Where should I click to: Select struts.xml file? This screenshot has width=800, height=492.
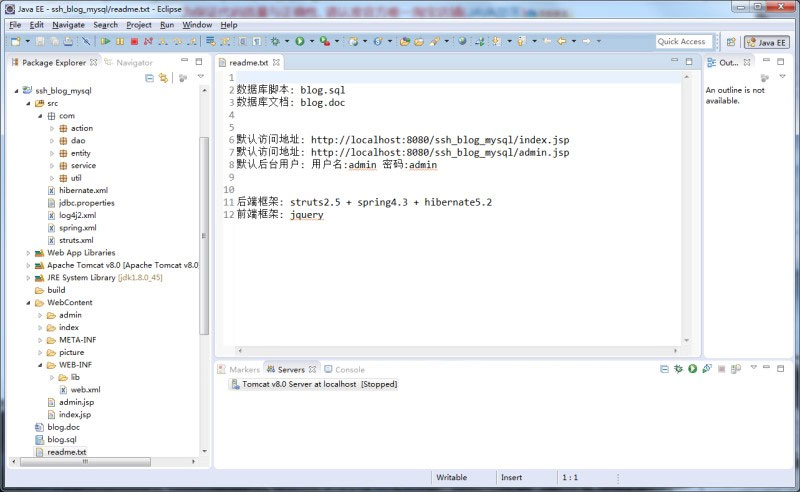pyautogui.click(x=71, y=240)
